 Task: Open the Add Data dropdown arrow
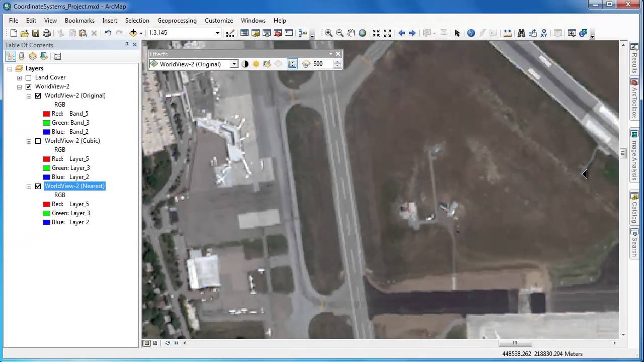[x=141, y=33]
